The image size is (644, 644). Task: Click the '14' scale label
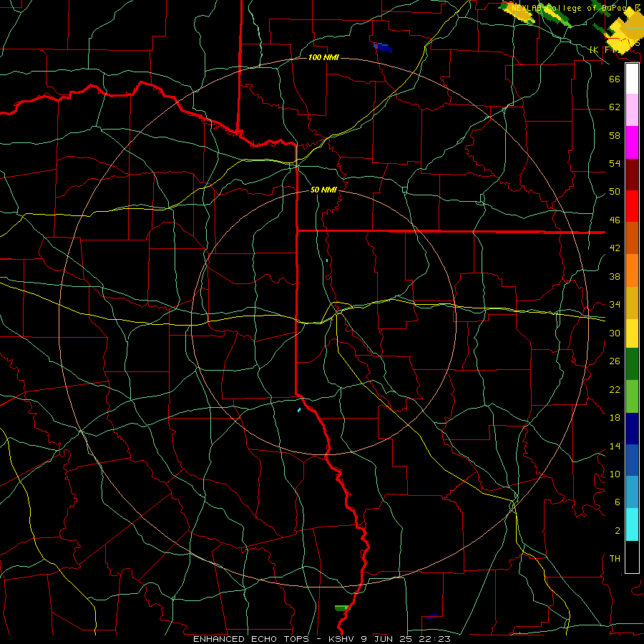click(615, 446)
